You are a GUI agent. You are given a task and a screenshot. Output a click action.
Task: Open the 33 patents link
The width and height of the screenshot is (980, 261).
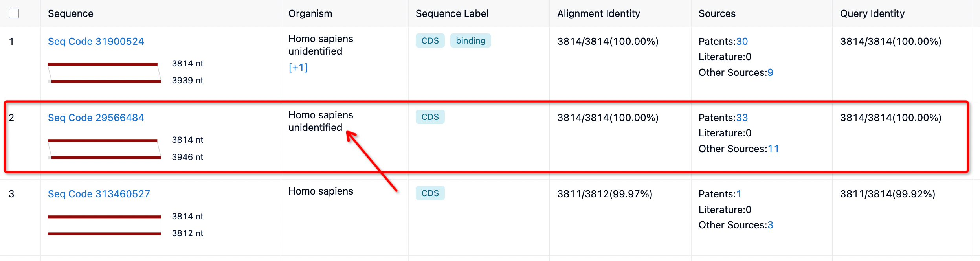click(x=742, y=118)
